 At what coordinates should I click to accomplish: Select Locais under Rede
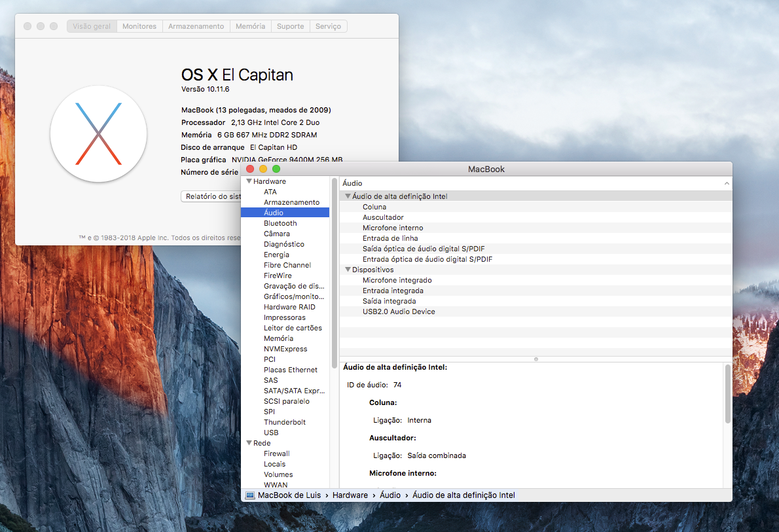coord(274,463)
